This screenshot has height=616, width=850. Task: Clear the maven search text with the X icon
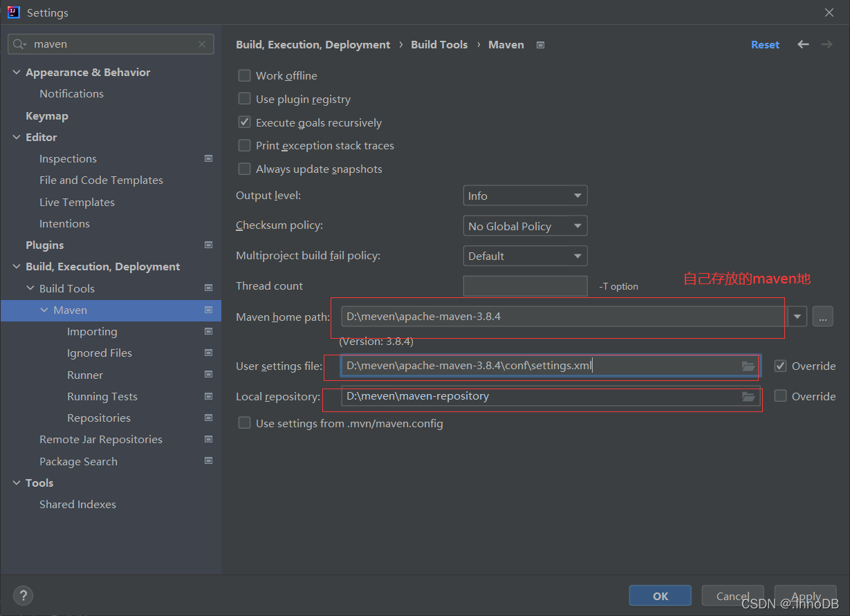click(x=202, y=44)
